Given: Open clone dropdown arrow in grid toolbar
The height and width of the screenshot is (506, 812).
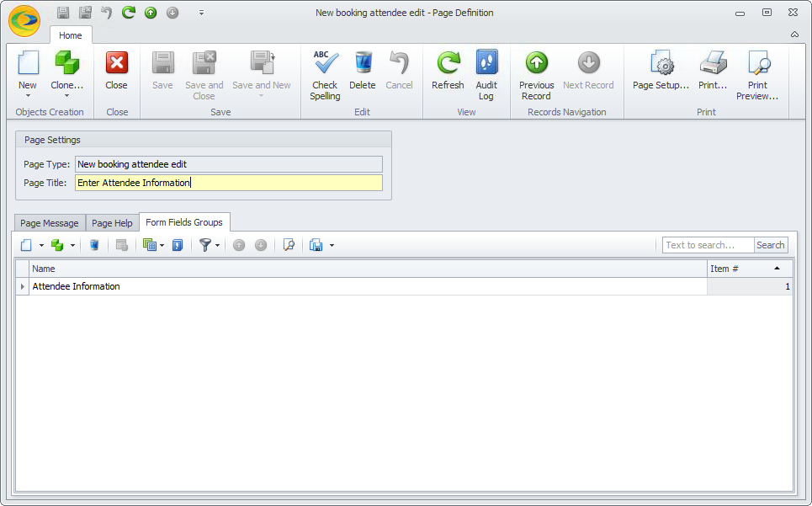Looking at the screenshot, I should coord(72,246).
